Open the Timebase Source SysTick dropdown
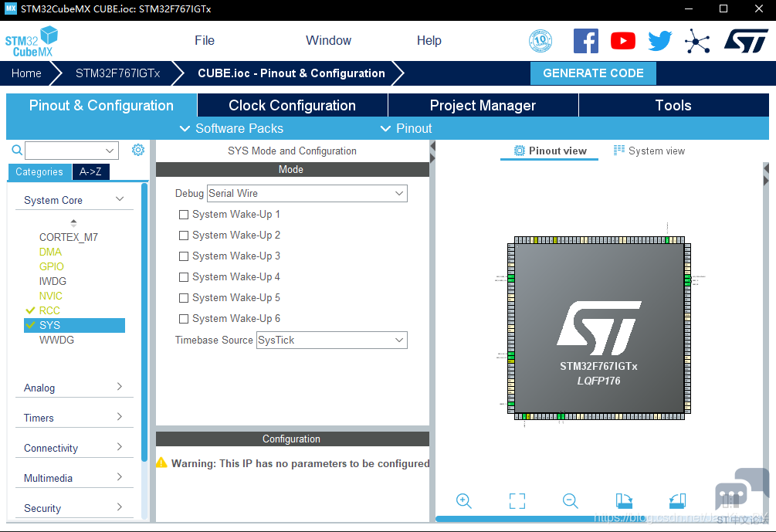This screenshot has height=532, width=776. 331,340
